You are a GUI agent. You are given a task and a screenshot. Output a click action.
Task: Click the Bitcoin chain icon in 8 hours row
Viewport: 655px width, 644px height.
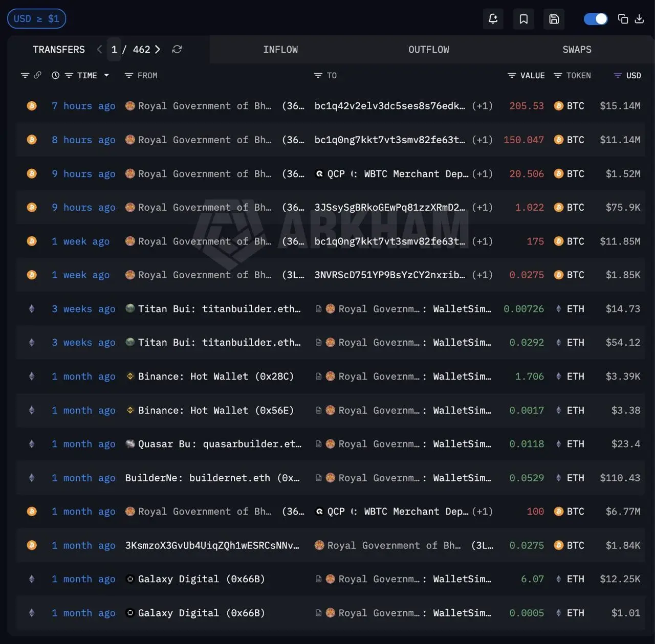(32, 140)
